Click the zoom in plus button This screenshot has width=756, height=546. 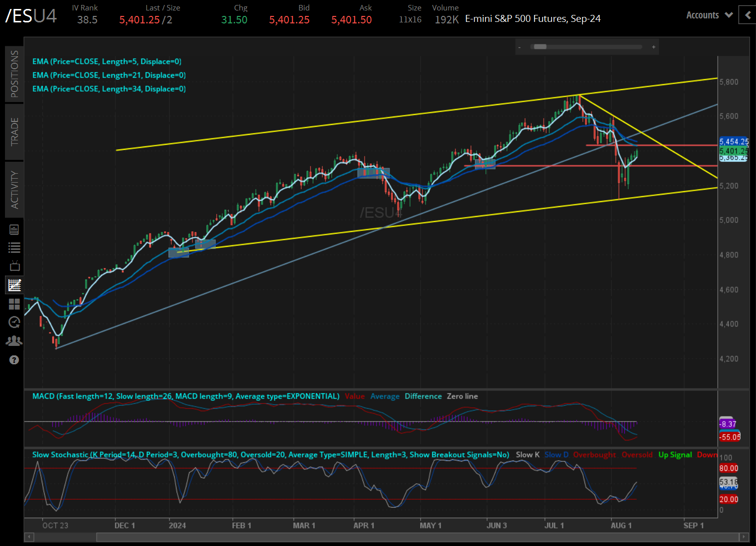[653, 46]
